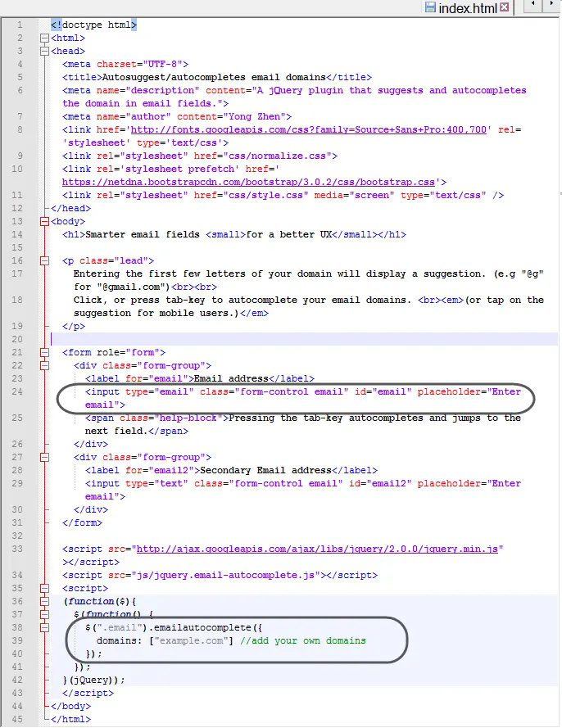Click the empty highlighted line 20

304,339
